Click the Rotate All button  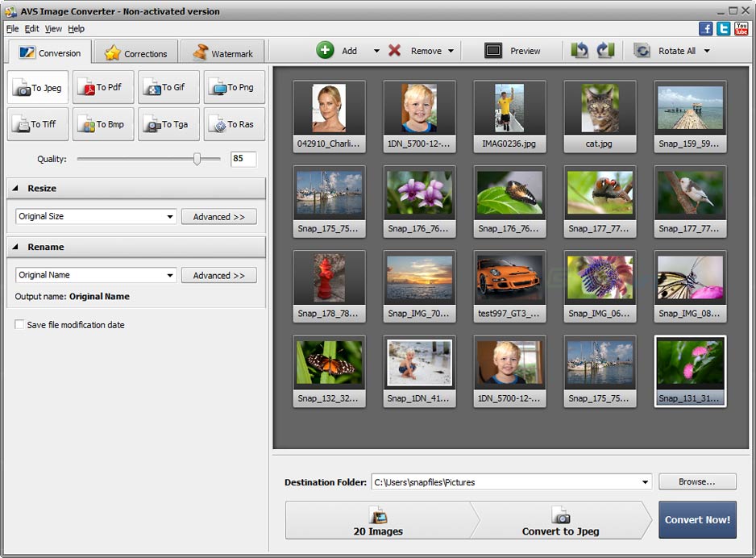[666, 50]
